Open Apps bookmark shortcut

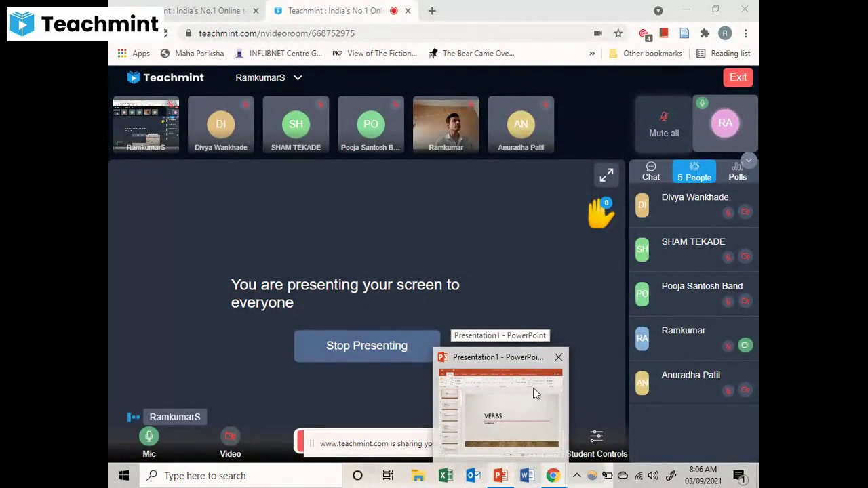(134, 54)
